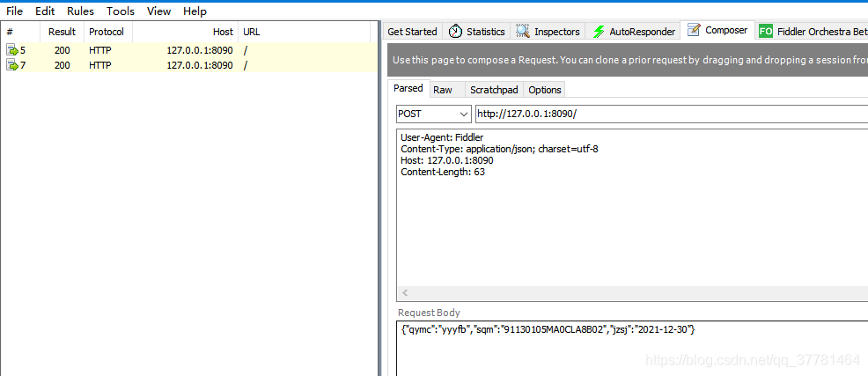Sort sessions by Result column header
Image resolution: width=868 pixels, height=376 pixels.
click(62, 32)
